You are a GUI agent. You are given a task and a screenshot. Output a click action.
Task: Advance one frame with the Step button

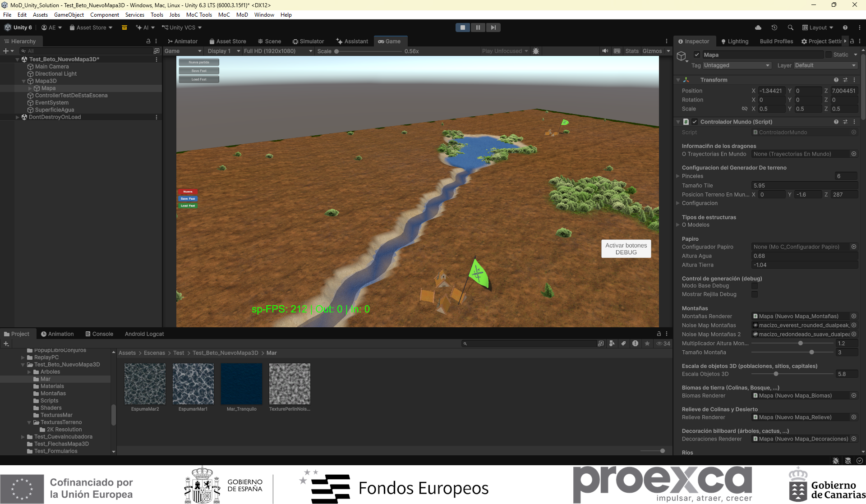493,27
